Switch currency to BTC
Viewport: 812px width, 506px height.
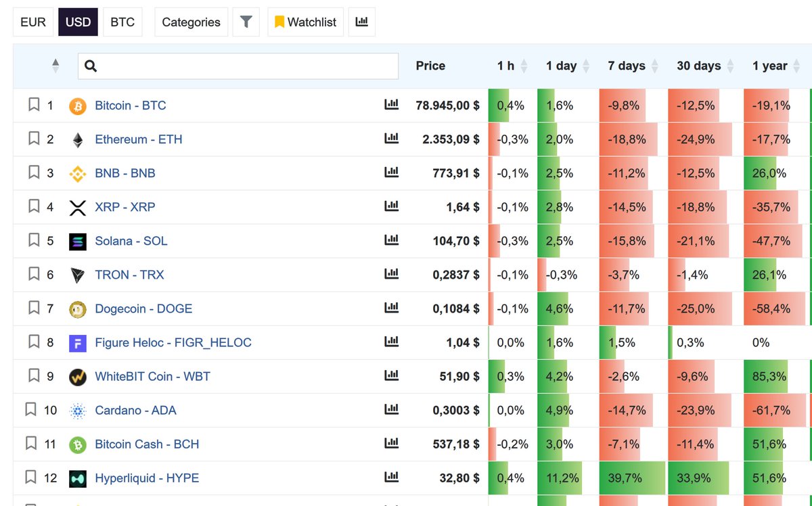point(122,22)
